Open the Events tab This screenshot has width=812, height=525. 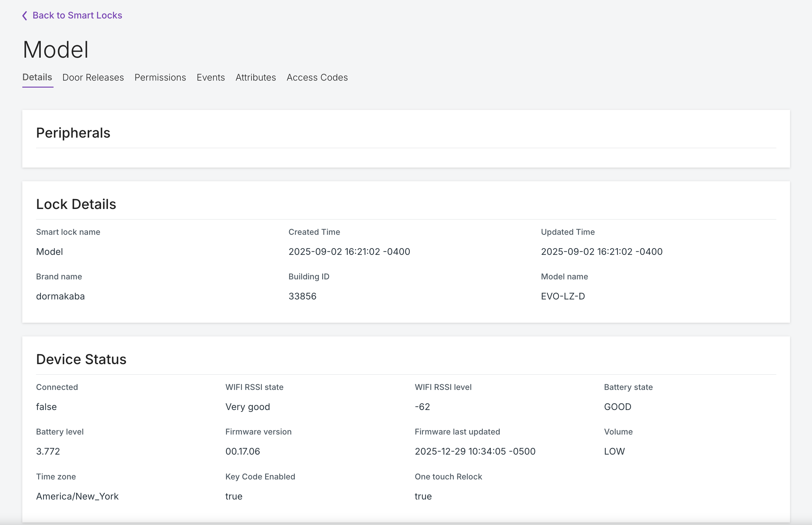tap(211, 78)
